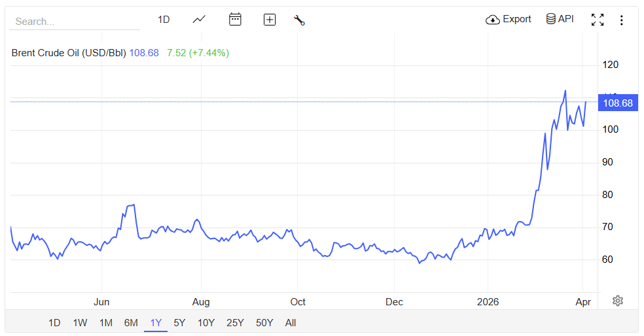
Task: Click the 60 y-axis label
Action: click(607, 260)
